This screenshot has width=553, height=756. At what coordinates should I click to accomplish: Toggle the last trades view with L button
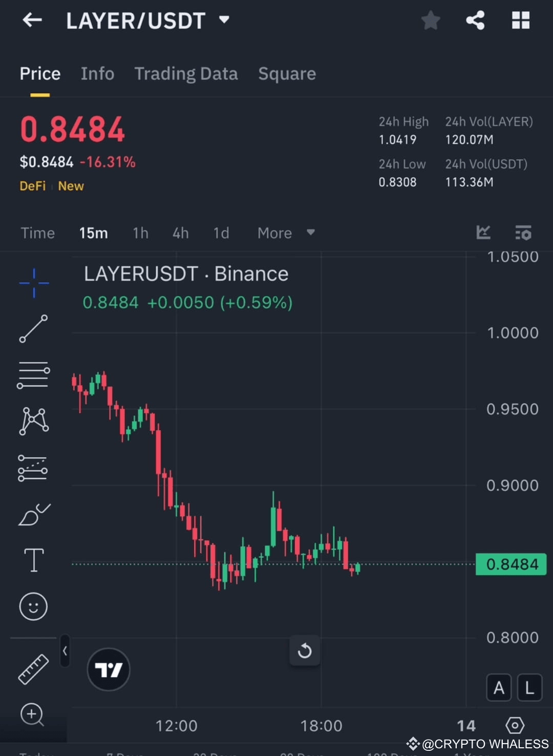click(529, 688)
